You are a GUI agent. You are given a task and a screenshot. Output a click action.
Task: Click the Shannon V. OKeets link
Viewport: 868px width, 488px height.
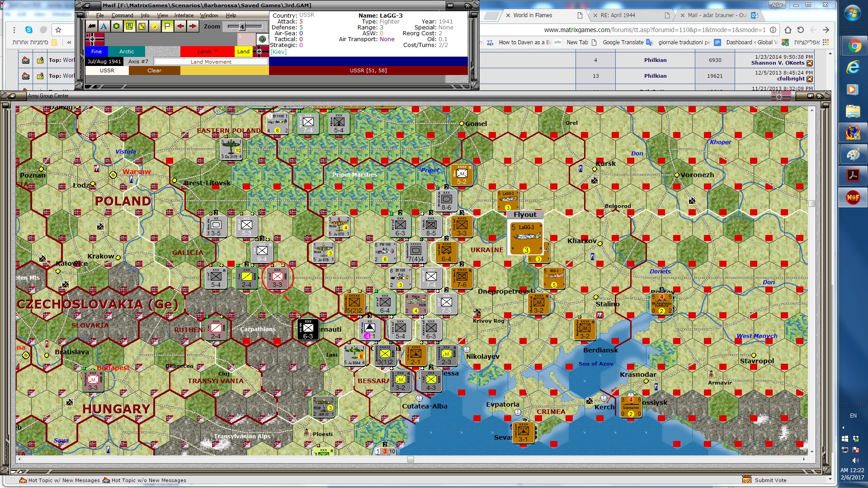point(778,63)
